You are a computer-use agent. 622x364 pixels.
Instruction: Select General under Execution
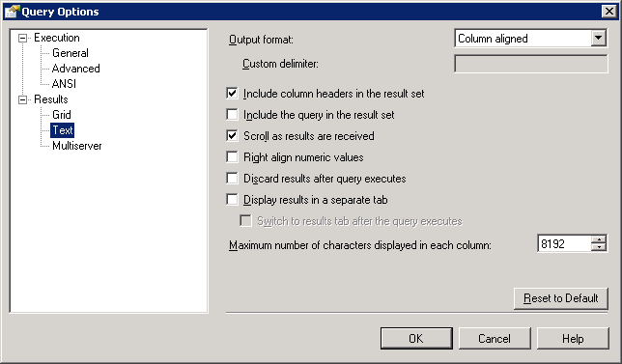tap(71, 53)
